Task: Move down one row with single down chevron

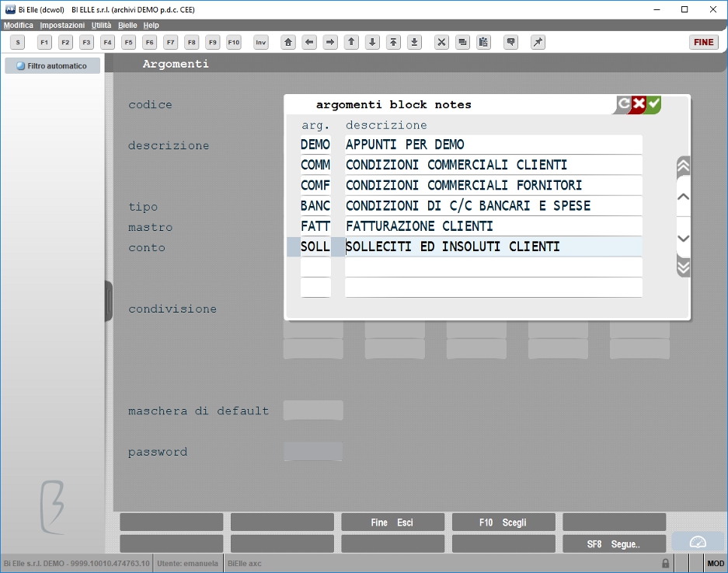Action: 683,239
